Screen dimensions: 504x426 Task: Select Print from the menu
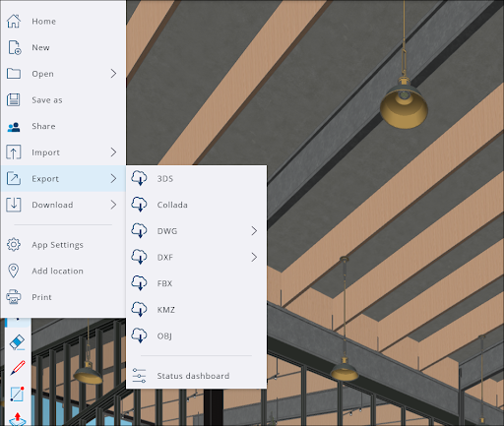[63, 297]
